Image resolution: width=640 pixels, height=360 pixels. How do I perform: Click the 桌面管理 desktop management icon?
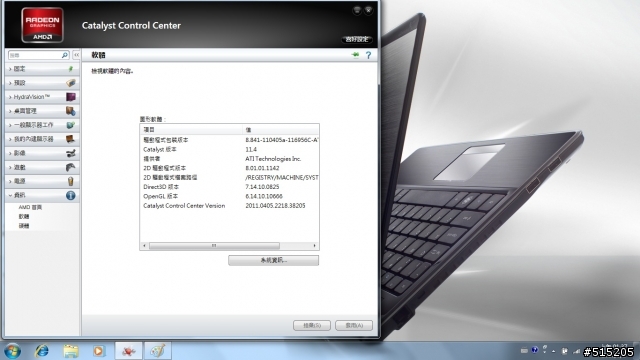[x=71, y=111]
